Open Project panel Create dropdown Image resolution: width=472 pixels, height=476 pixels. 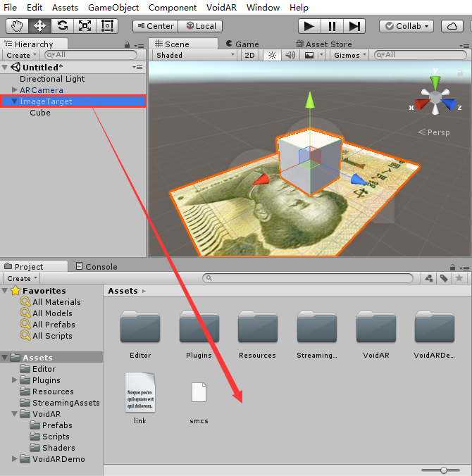coord(22,278)
